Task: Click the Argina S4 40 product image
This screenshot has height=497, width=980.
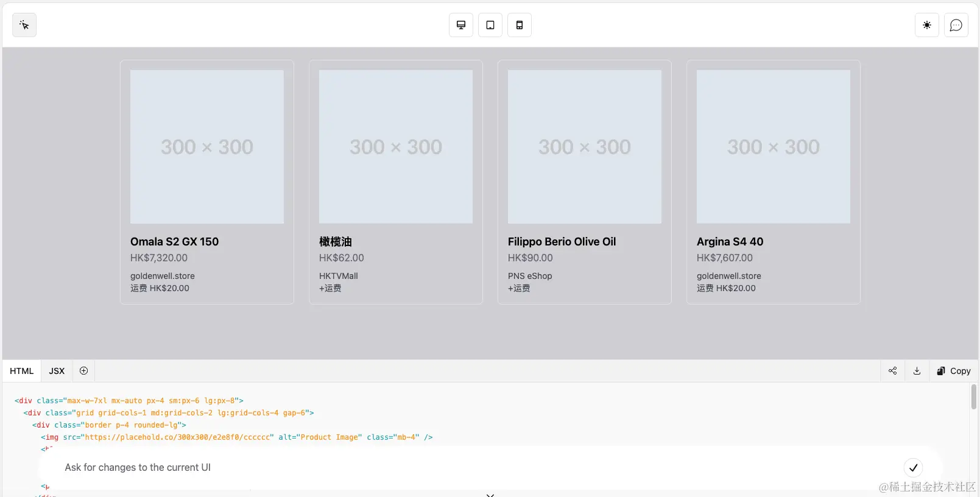Action: (x=774, y=147)
